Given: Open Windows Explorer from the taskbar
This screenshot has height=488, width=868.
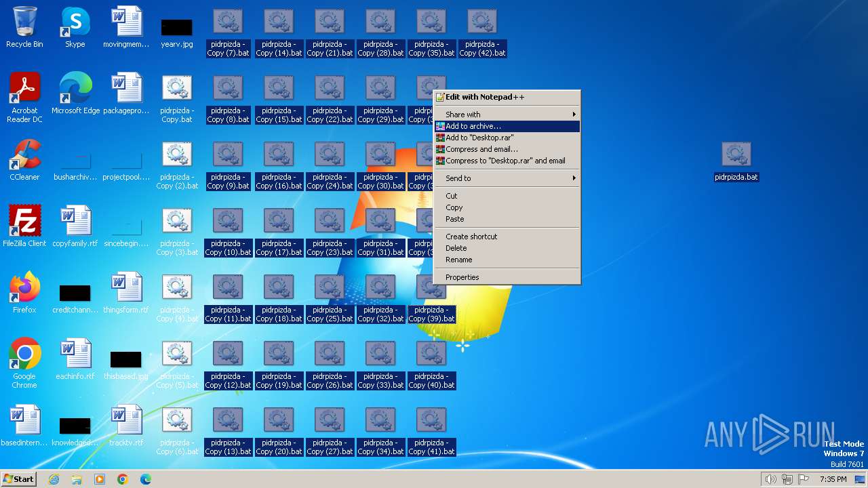Looking at the screenshot, I should click(77, 479).
